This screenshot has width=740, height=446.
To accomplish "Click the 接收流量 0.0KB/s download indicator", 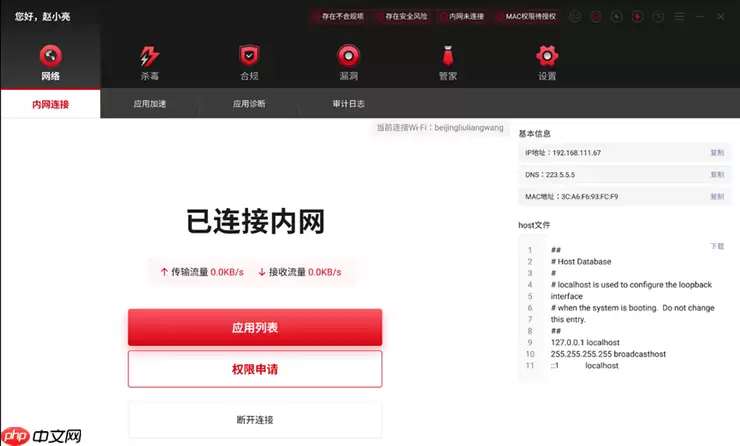I will (300, 272).
